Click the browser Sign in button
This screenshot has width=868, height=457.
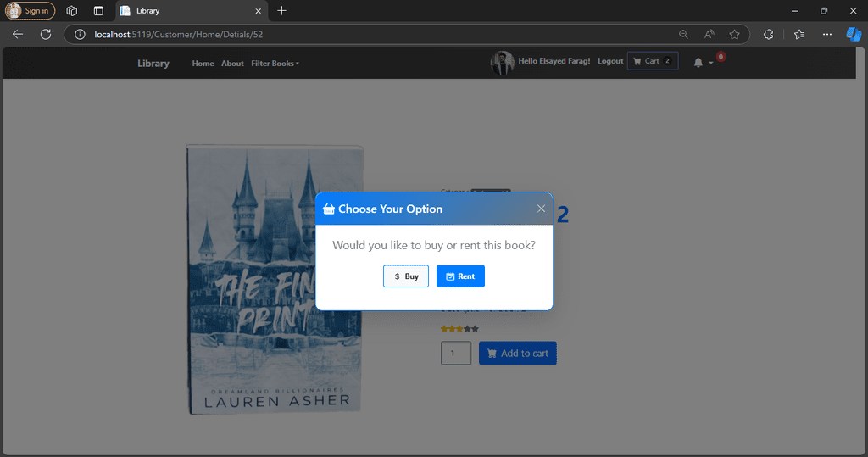point(30,10)
